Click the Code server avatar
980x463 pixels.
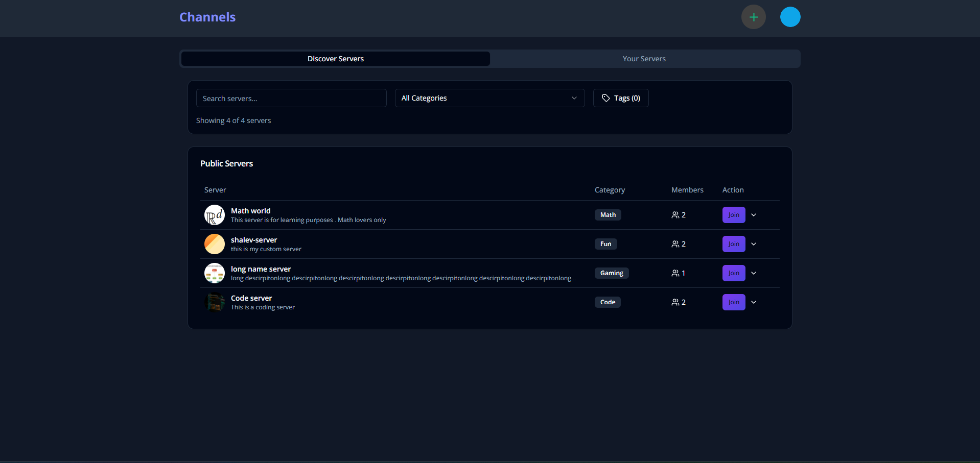pos(215,302)
